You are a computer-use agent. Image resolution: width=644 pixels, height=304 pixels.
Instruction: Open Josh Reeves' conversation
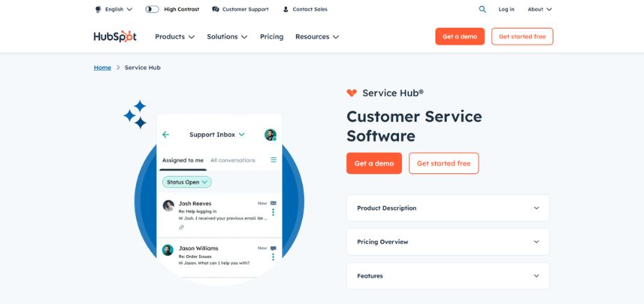pyautogui.click(x=219, y=215)
